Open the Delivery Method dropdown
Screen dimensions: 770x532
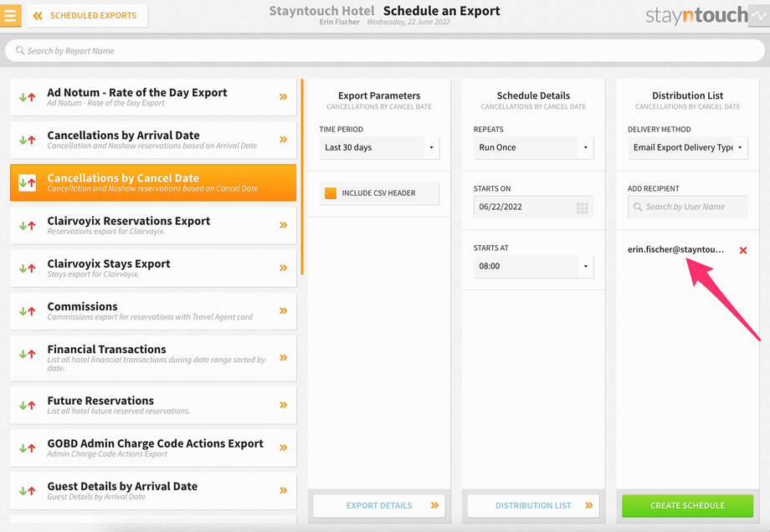point(687,147)
